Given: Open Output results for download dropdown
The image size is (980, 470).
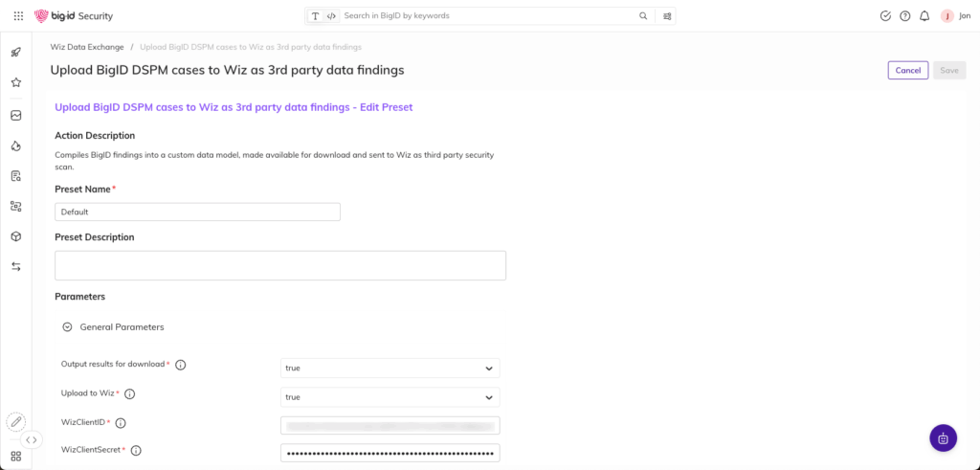Looking at the screenshot, I should (390, 369).
